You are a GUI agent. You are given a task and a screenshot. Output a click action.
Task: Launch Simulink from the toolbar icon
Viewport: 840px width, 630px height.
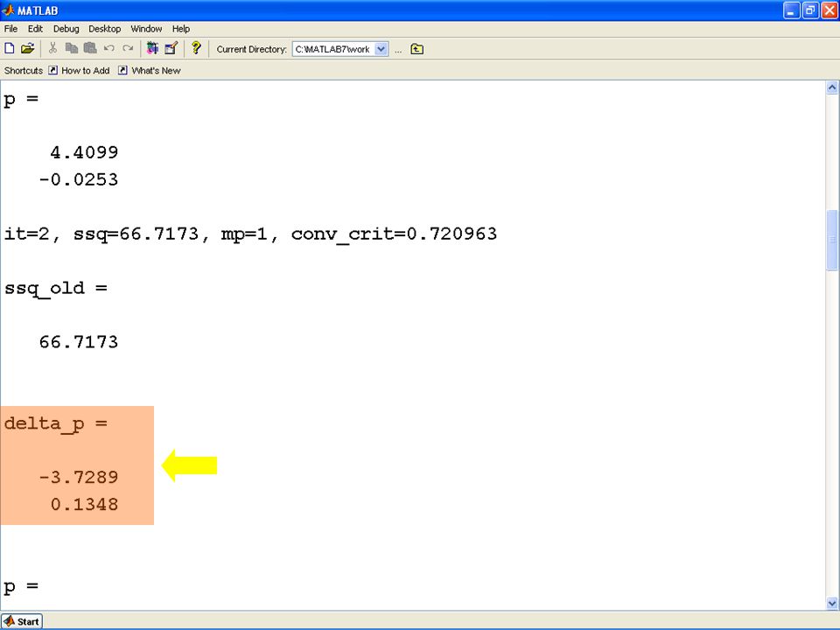pyautogui.click(x=152, y=49)
